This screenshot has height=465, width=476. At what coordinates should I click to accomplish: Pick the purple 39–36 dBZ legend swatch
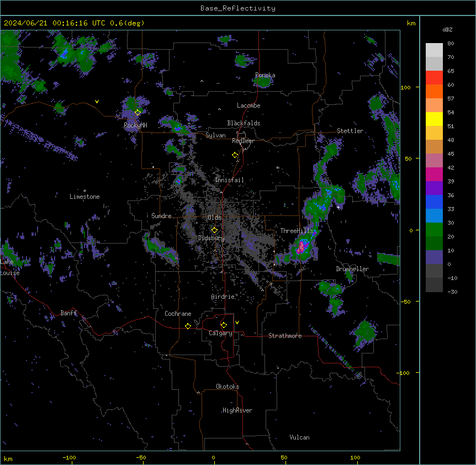point(434,188)
